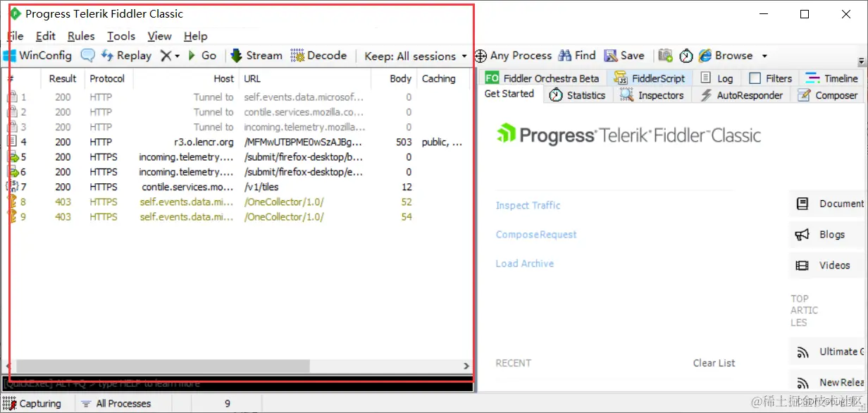The width and height of the screenshot is (868, 413).
Task: Toggle Stream mode
Action: pos(256,56)
